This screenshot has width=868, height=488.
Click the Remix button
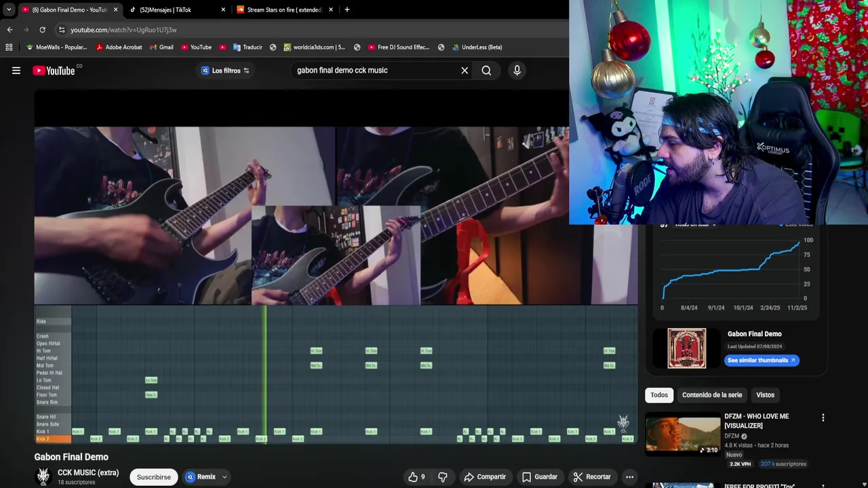click(x=201, y=477)
